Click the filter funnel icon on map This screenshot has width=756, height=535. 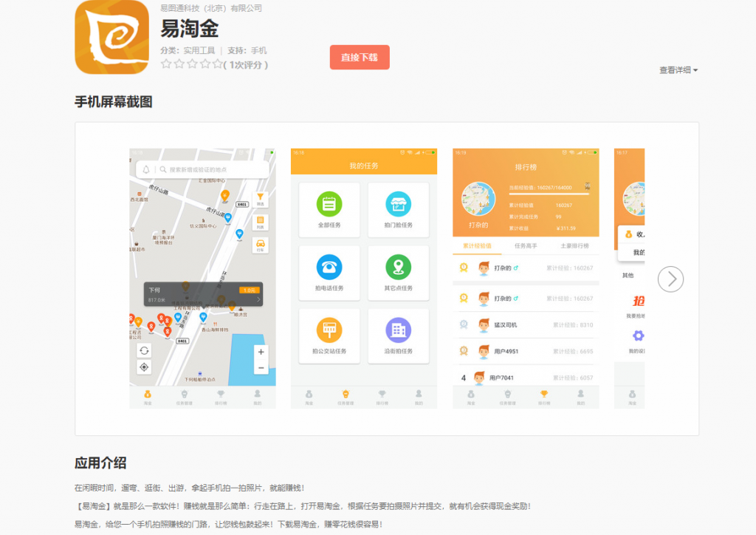click(261, 199)
